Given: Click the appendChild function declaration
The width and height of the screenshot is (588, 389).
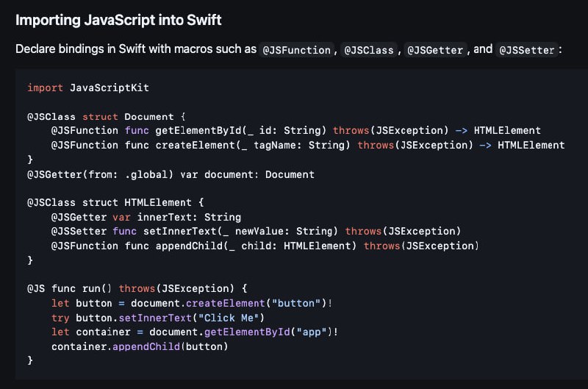Looking at the screenshot, I should (185, 246).
